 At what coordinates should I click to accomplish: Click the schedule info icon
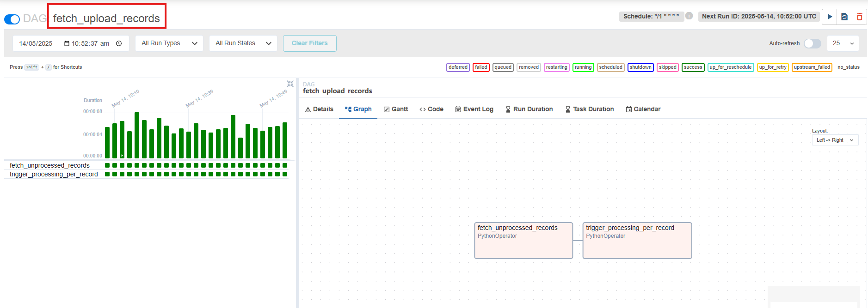(689, 16)
